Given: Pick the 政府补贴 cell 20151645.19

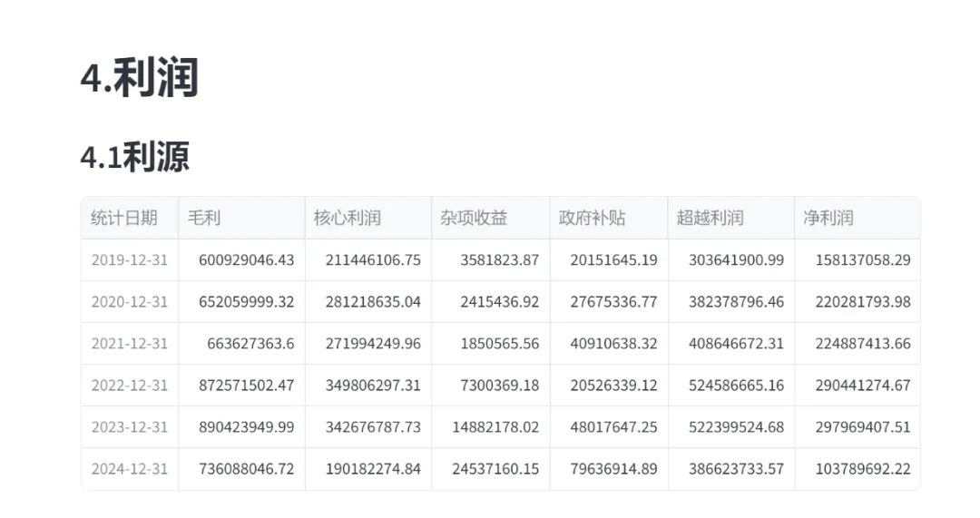Looking at the screenshot, I should point(608,260).
